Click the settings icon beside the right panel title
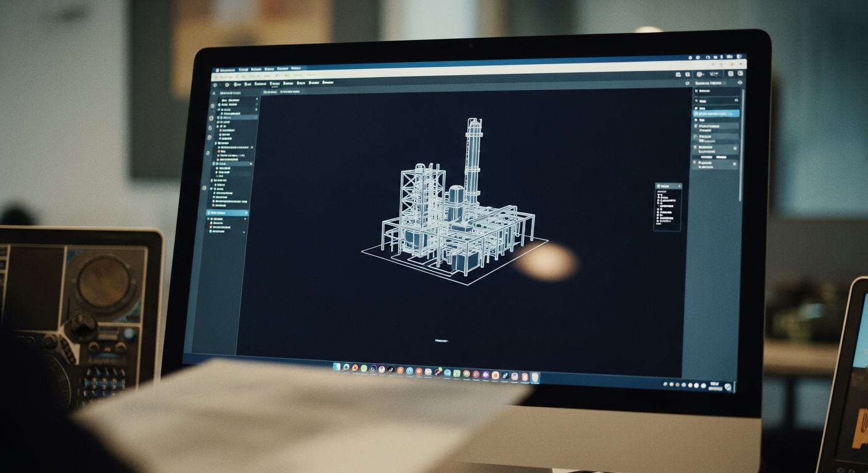 click(x=740, y=83)
